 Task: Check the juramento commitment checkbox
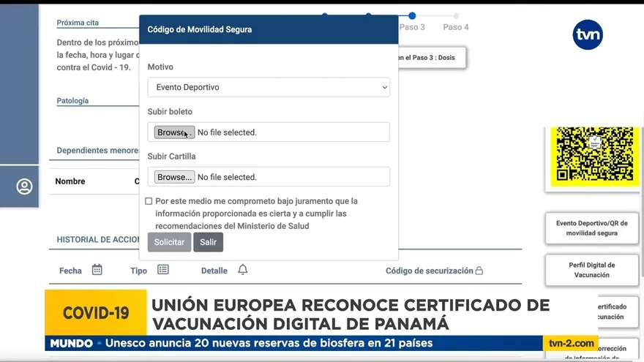coord(149,201)
